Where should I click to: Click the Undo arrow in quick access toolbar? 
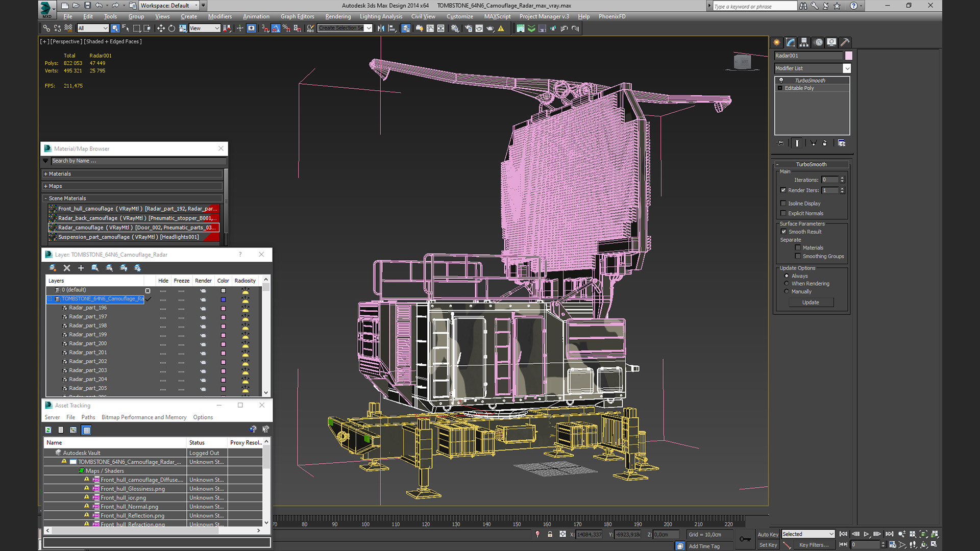pyautogui.click(x=99, y=6)
